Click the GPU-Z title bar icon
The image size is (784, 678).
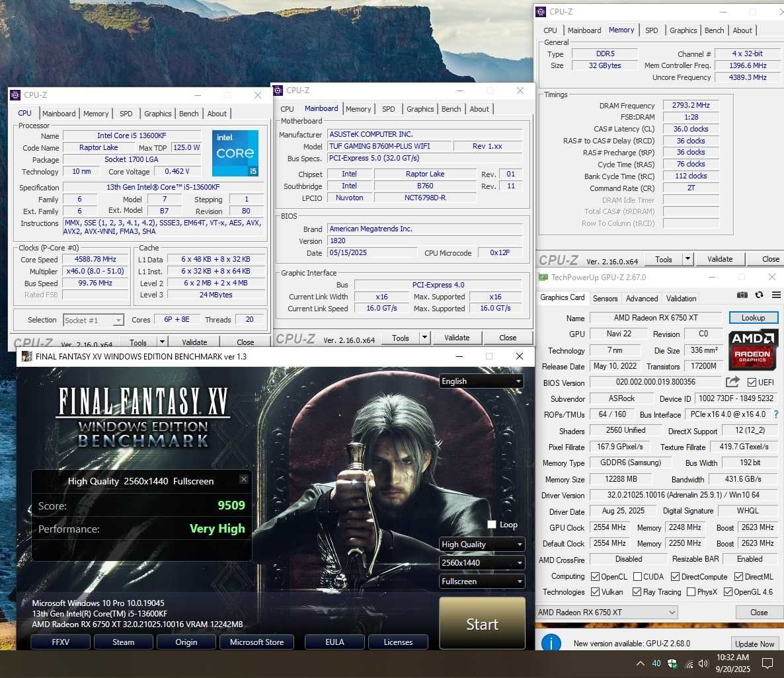click(x=543, y=277)
